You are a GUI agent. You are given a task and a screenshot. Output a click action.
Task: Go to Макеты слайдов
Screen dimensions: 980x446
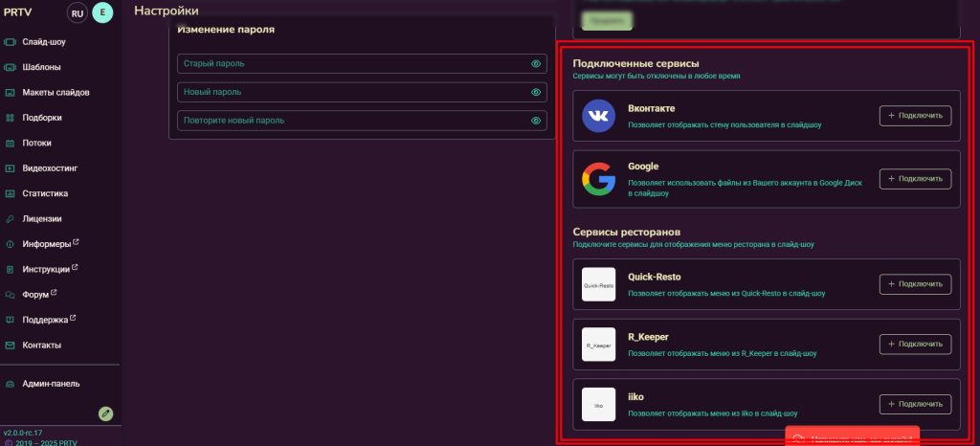[x=56, y=93]
